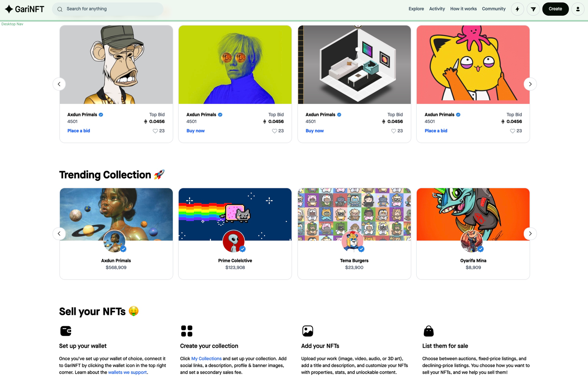The width and height of the screenshot is (588, 392).
Task: Open Axdun Primals collection banner with planets
Action: (116, 214)
